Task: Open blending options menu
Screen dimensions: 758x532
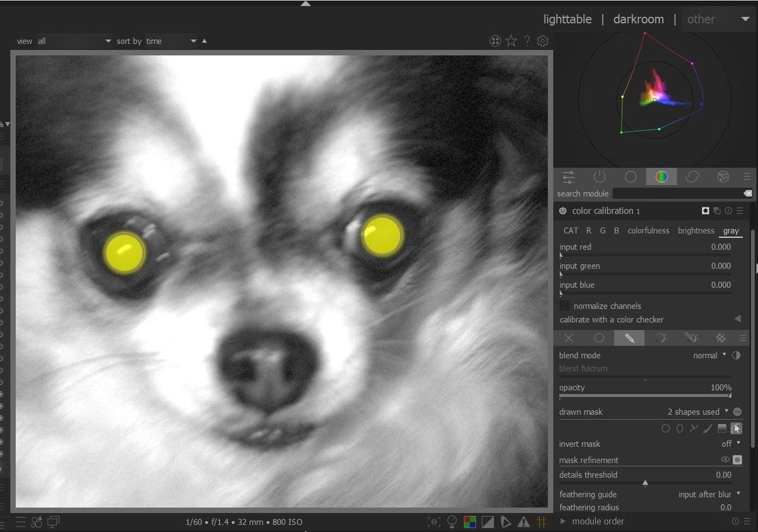Action: (743, 338)
